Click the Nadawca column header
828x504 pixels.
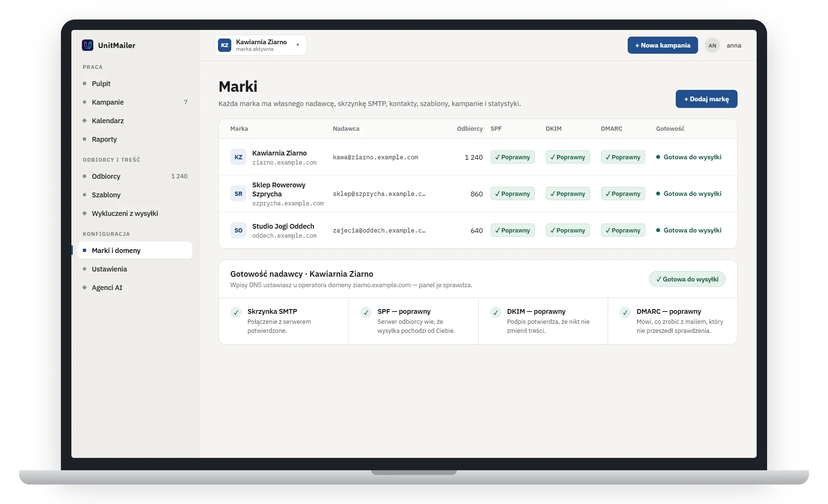tap(346, 129)
